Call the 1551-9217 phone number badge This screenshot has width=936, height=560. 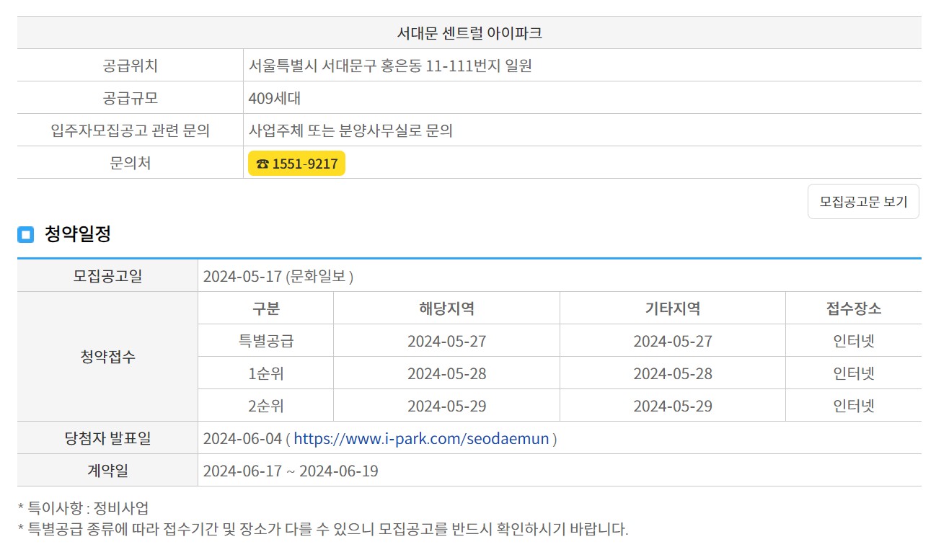(x=296, y=164)
